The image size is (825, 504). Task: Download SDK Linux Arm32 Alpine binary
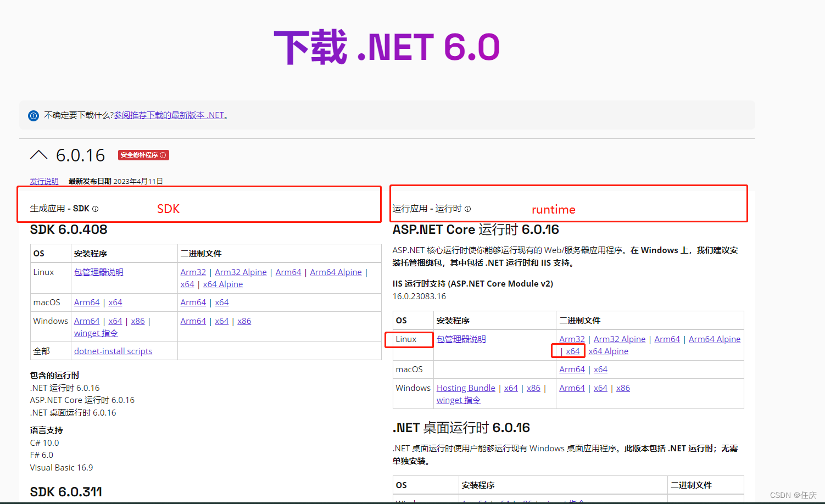[x=241, y=272]
